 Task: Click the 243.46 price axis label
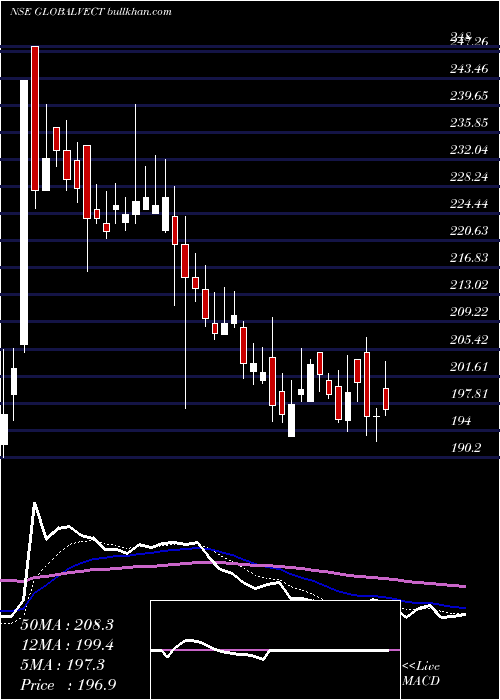click(469, 69)
